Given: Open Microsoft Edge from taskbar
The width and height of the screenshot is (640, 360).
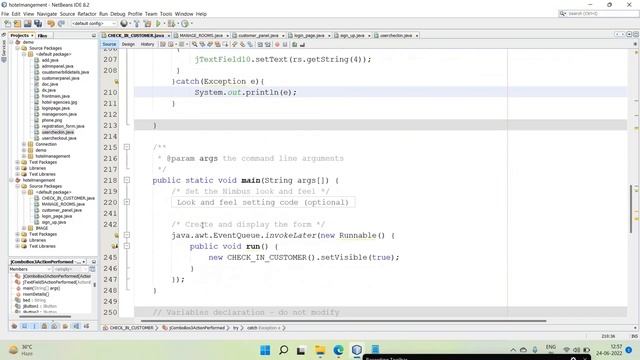Looking at the screenshot, I should click(338, 350).
